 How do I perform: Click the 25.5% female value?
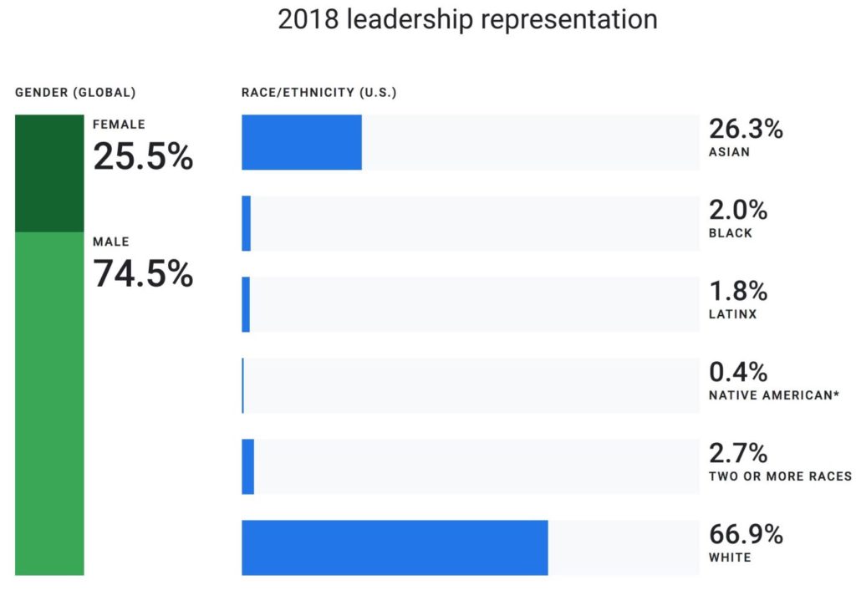point(143,156)
